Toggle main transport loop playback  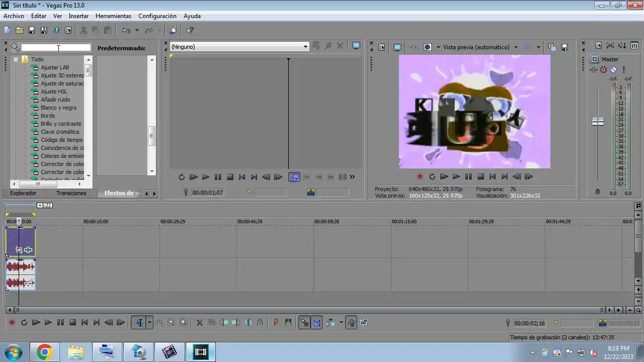click(24, 323)
